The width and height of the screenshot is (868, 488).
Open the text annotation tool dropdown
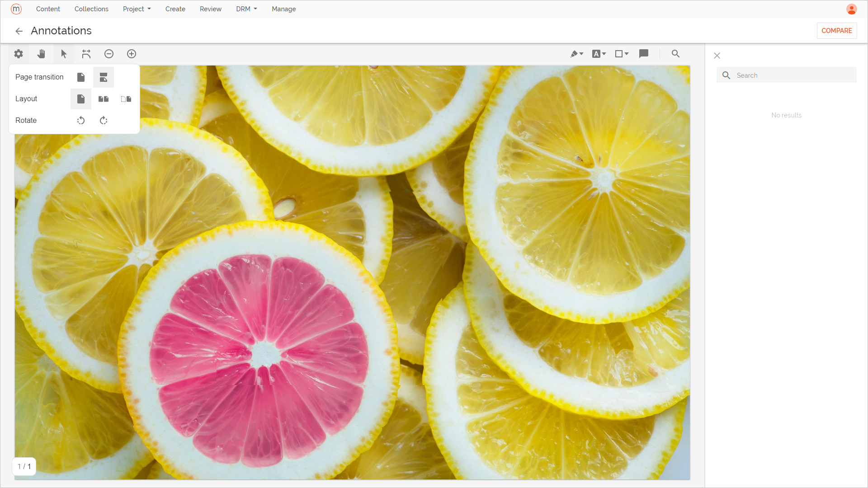click(599, 54)
